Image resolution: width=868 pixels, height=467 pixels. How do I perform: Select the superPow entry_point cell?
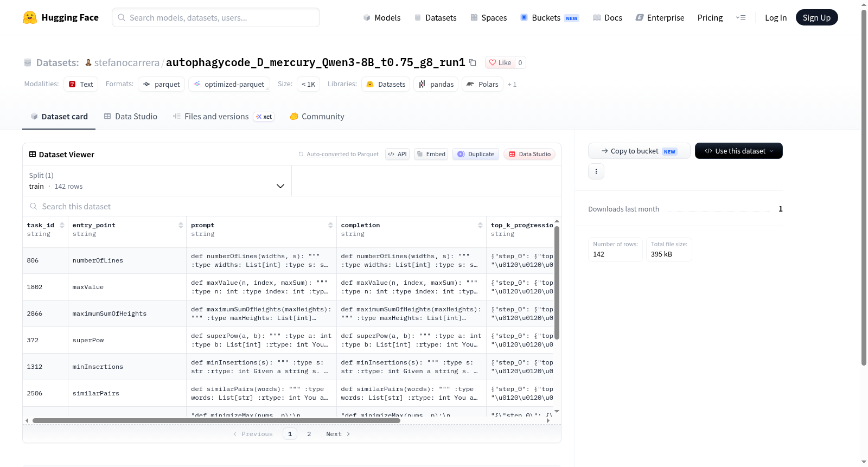127,340
